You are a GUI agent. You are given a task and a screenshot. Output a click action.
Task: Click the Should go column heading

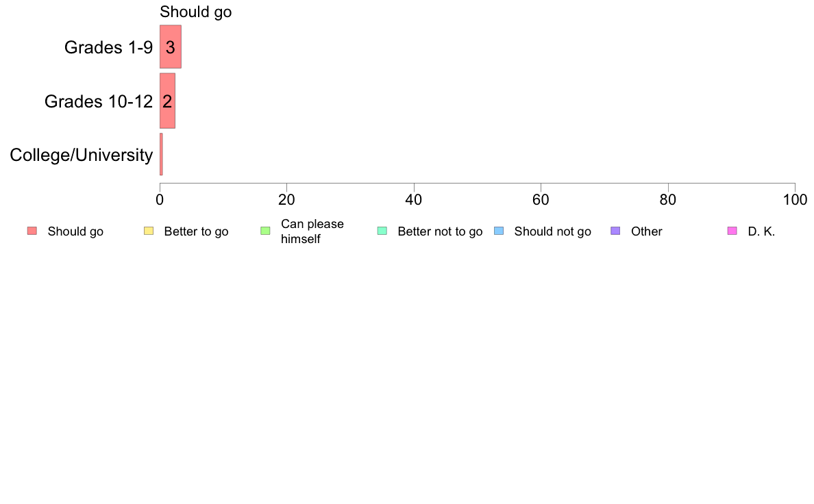coord(196,12)
